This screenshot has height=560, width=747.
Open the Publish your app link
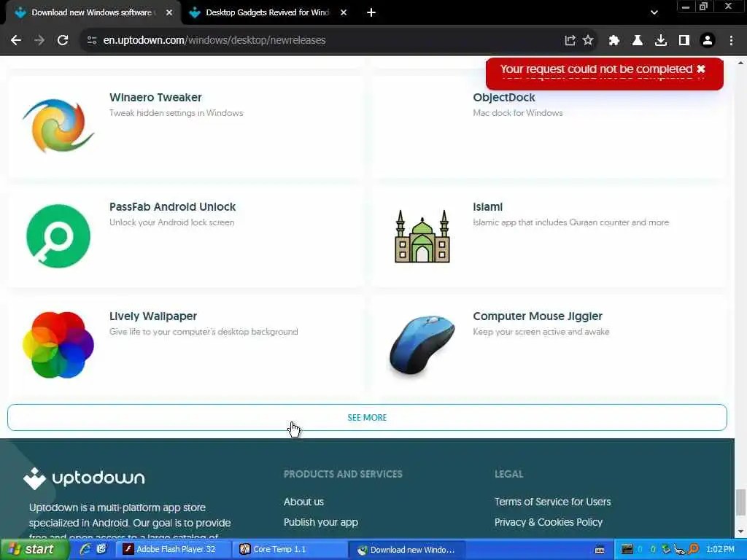coord(321,522)
